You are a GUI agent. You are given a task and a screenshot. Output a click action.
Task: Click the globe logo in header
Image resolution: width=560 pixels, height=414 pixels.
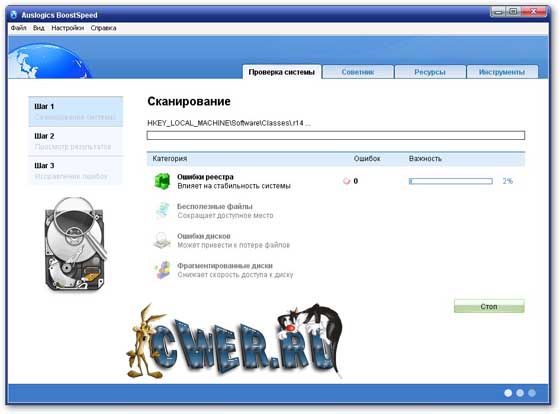(49, 60)
